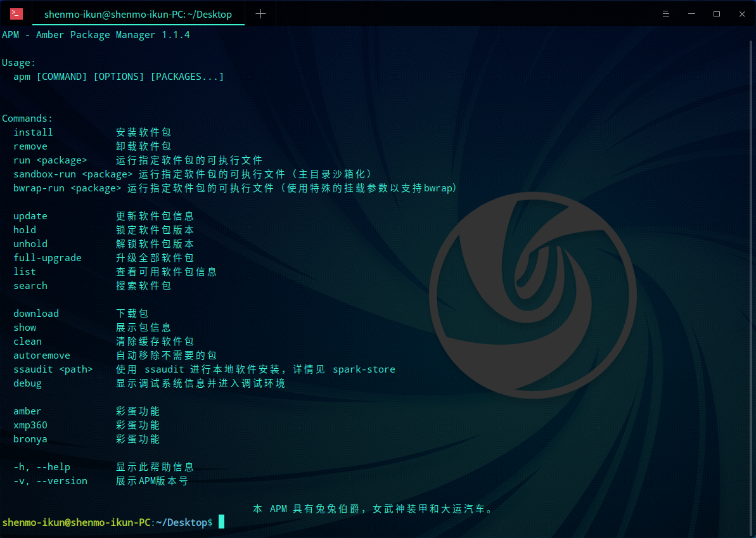Click the 'download' command text
The width and height of the screenshot is (756, 538).
(36, 314)
